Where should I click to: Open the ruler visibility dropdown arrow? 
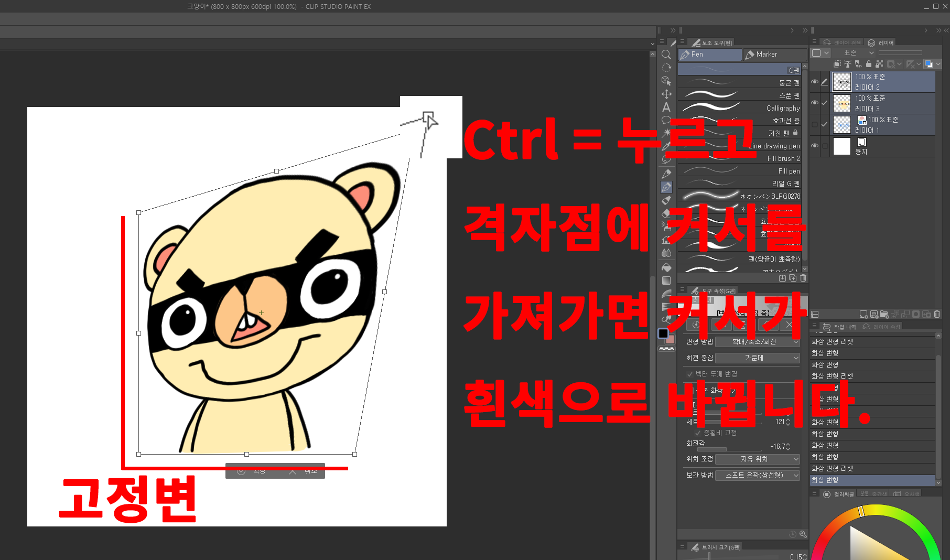[x=919, y=64]
